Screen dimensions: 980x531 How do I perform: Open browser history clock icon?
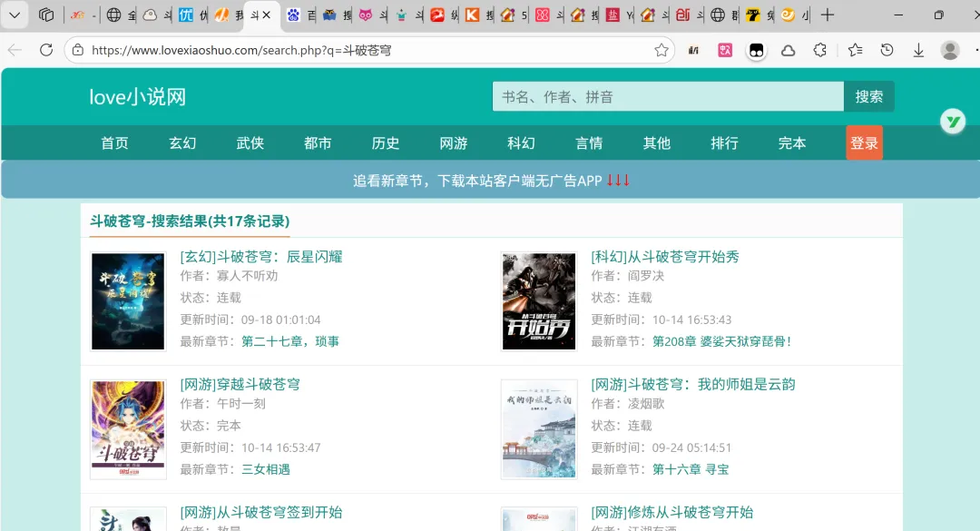[887, 50]
